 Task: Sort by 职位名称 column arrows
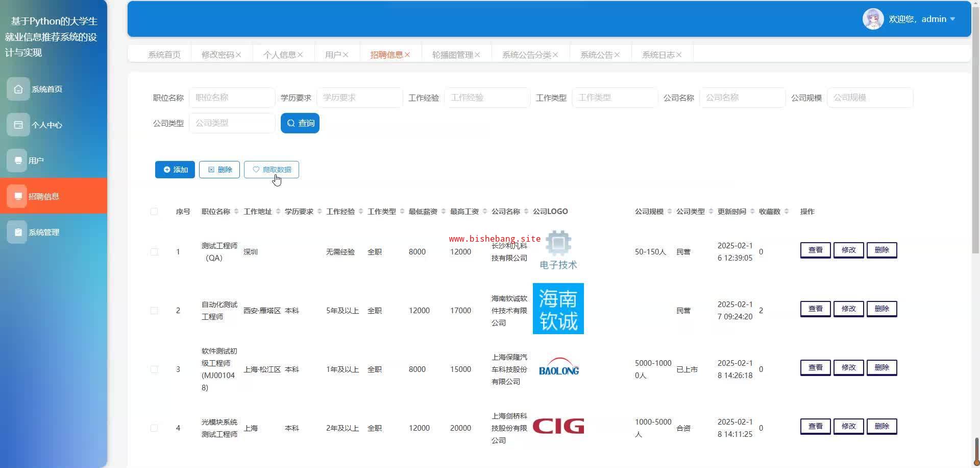[x=236, y=212]
